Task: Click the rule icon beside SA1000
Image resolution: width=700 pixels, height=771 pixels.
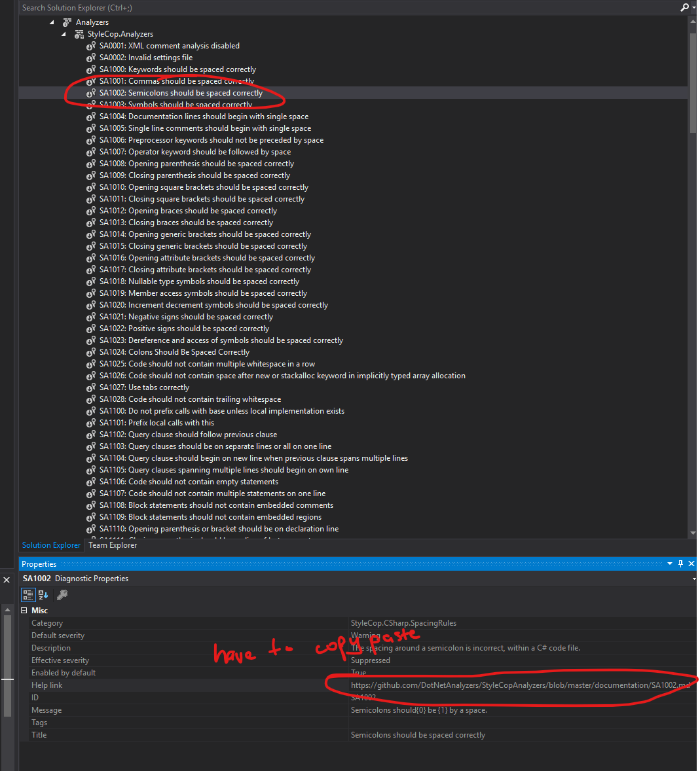Action: 91,69
